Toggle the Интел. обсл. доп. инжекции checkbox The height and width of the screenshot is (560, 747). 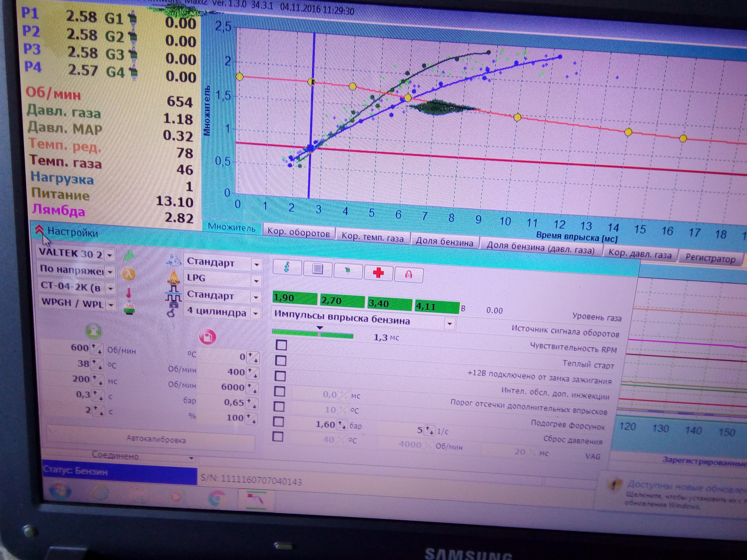(x=279, y=392)
